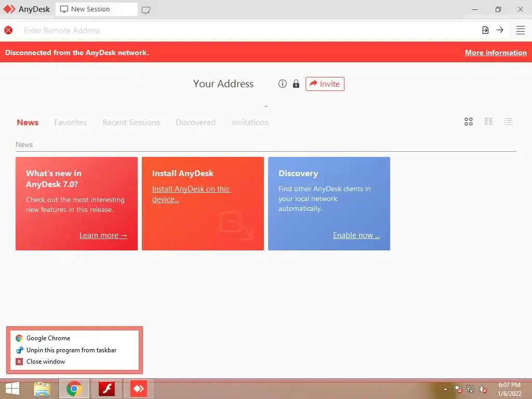This screenshot has width=532, height=399.
Task: Click the lock security icon
Action: click(296, 84)
